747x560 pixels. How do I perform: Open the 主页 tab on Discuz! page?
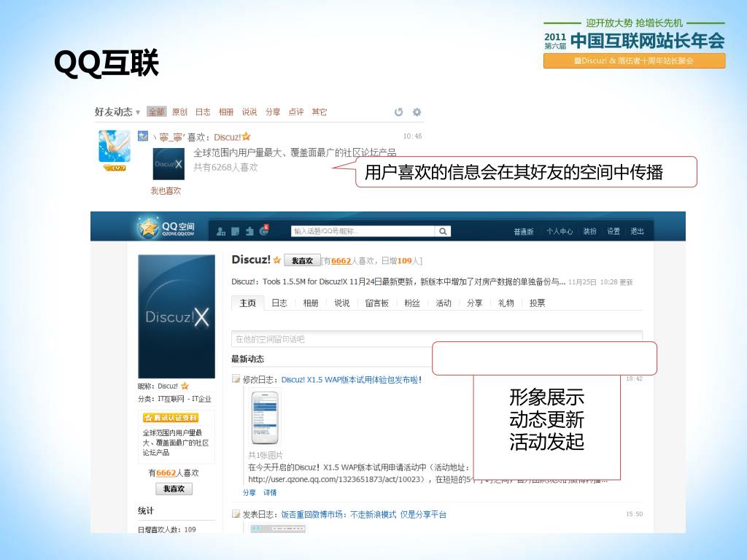pyautogui.click(x=248, y=303)
